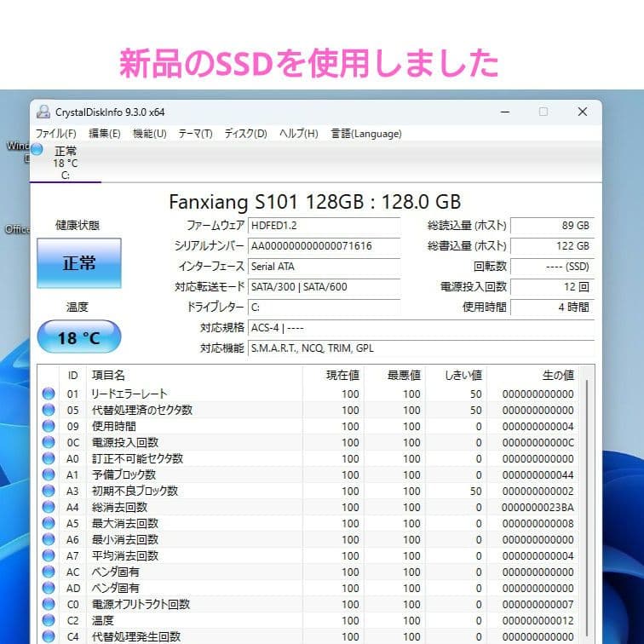
Task: Click the しきい値 column header
Action: [456, 375]
